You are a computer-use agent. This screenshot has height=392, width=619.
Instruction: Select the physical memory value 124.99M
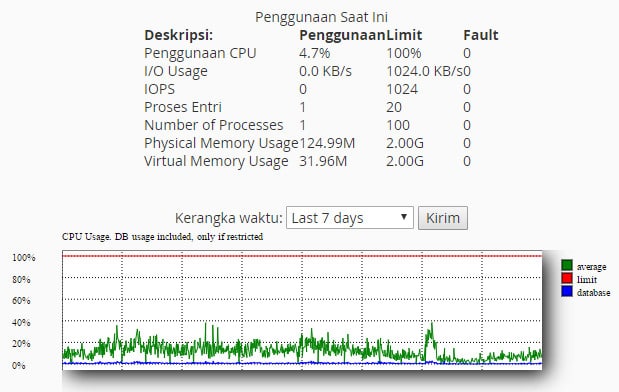coord(327,143)
